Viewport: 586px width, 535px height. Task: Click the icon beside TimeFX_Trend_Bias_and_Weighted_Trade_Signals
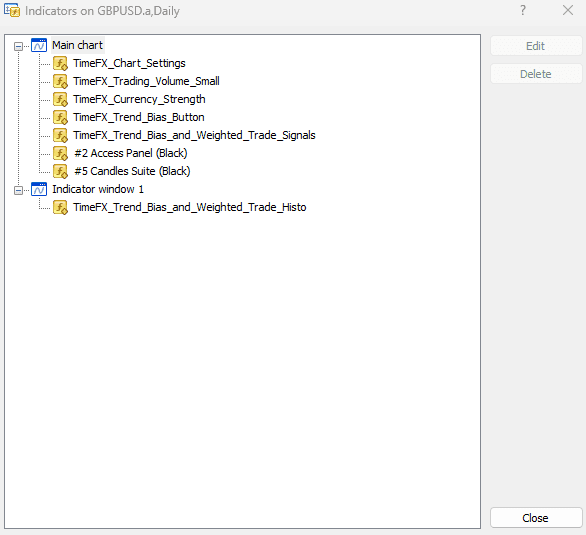pyautogui.click(x=60, y=135)
